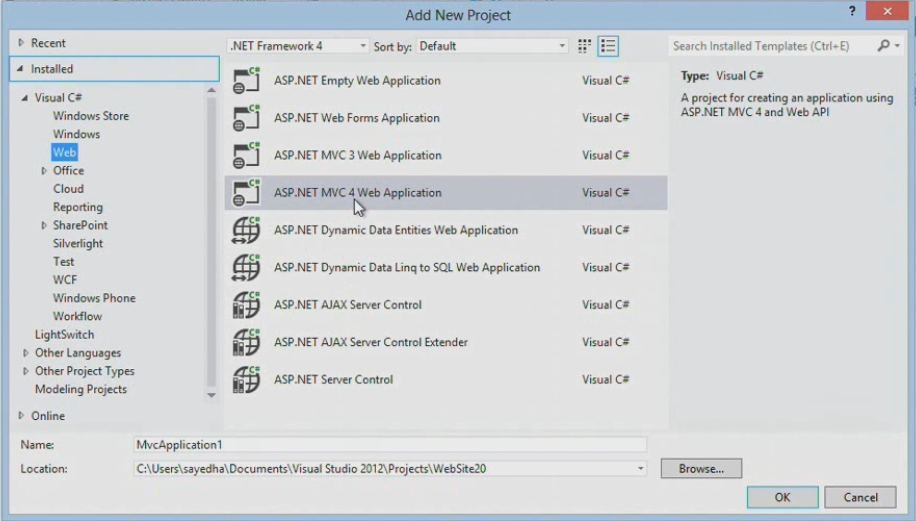Image resolution: width=916 pixels, height=521 pixels.
Task: Expand the Recent section
Action: (x=21, y=43)
